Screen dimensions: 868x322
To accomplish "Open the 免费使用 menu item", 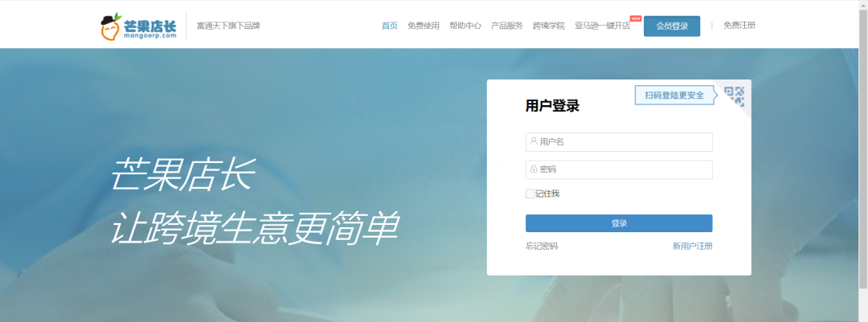I will (x=424, y=26).
